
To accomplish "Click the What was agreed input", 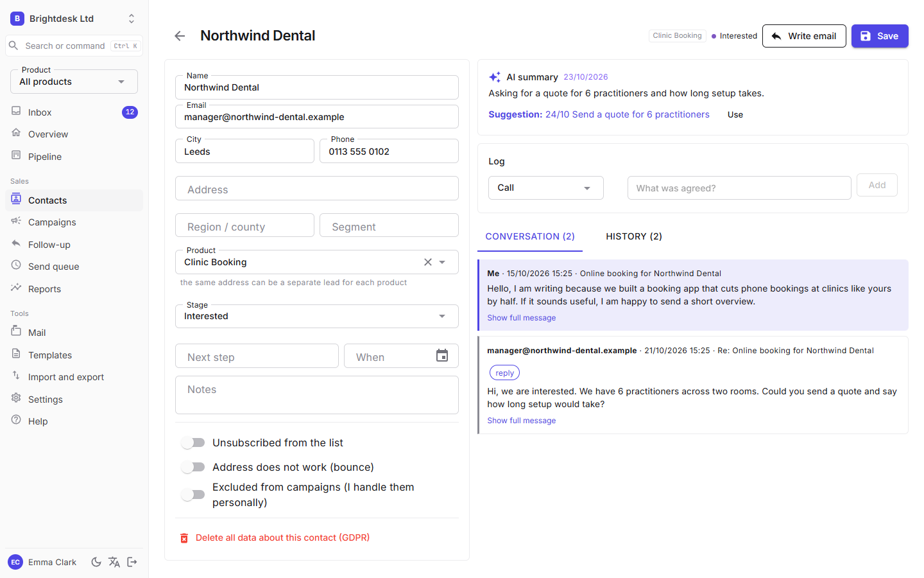I will [x=739, y=188].
